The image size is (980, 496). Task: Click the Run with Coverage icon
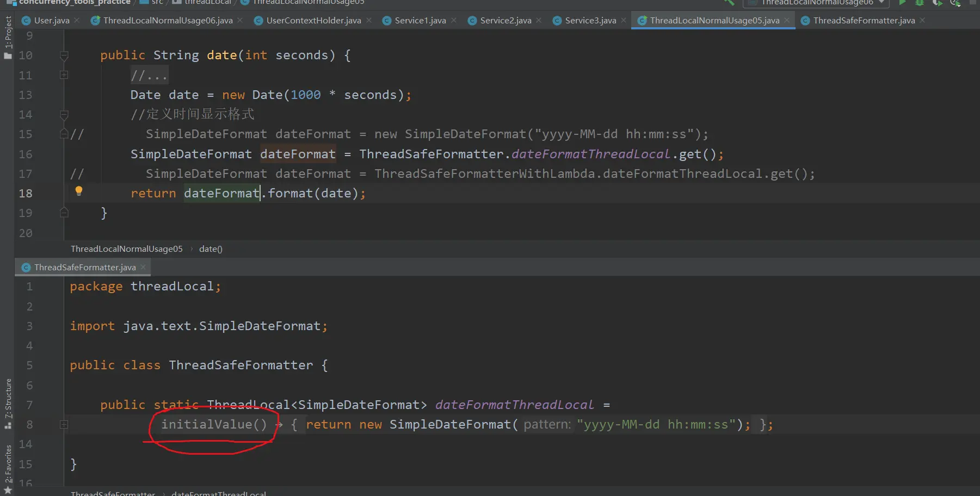[937, 3]
